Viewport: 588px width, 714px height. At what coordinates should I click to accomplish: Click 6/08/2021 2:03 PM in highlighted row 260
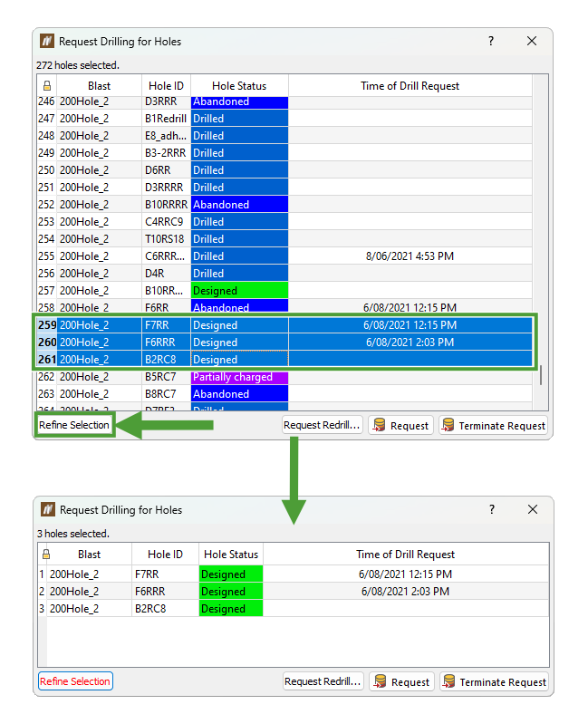[x=410, y=343]
